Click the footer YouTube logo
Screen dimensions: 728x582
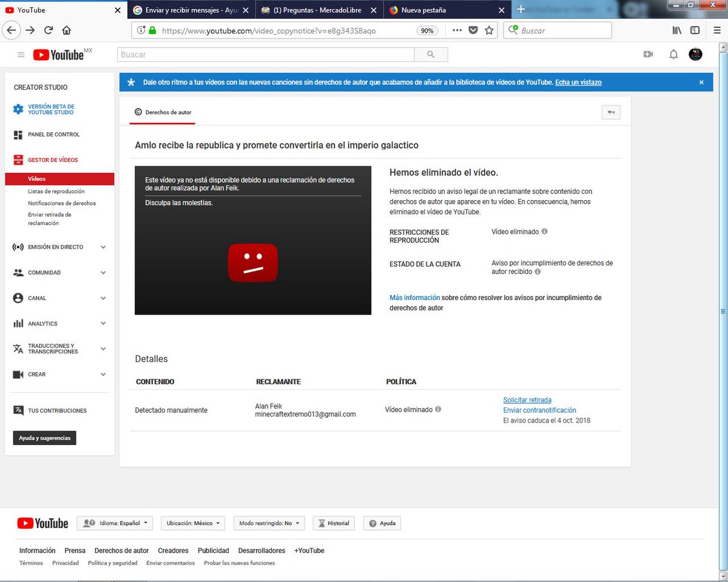(42, 523)
